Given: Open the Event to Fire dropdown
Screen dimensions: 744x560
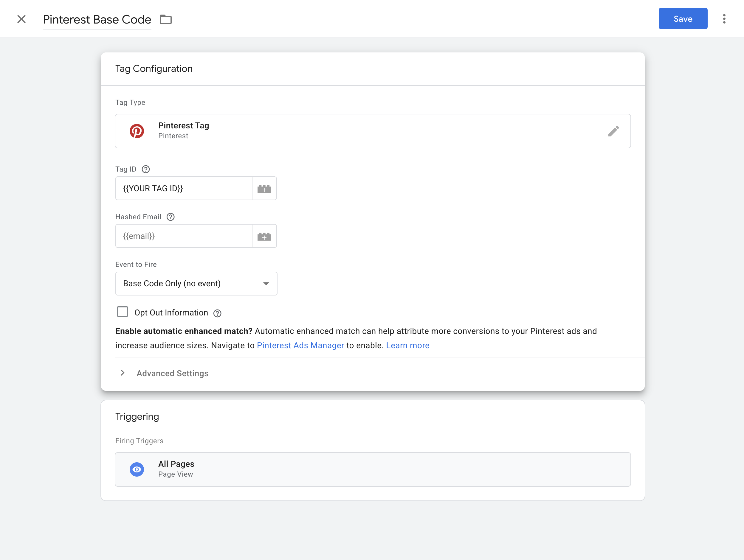Looking at the screenshot, I should click(196, 284).
